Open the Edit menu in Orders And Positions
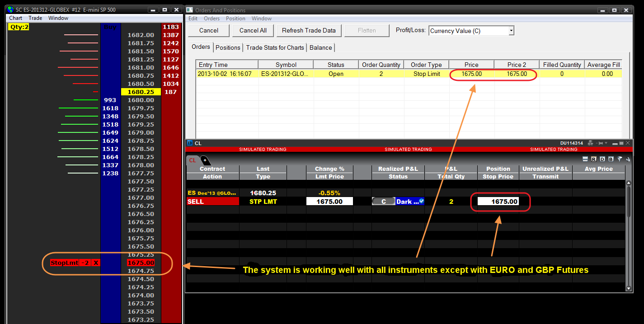Viewport: 644px width, 324px height. click(x=193, y=19)
